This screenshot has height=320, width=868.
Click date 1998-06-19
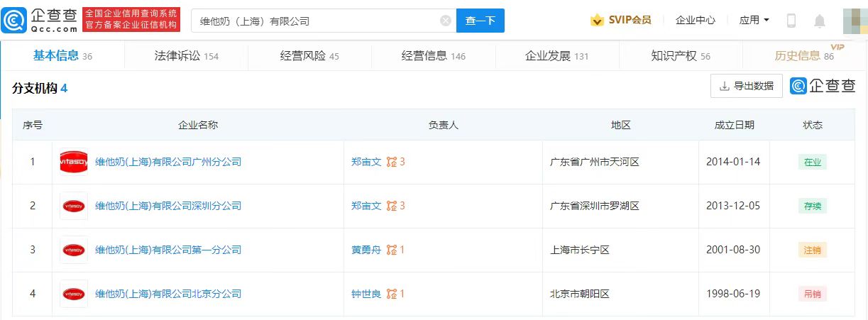pyautogui.click(x=733, y=294)
